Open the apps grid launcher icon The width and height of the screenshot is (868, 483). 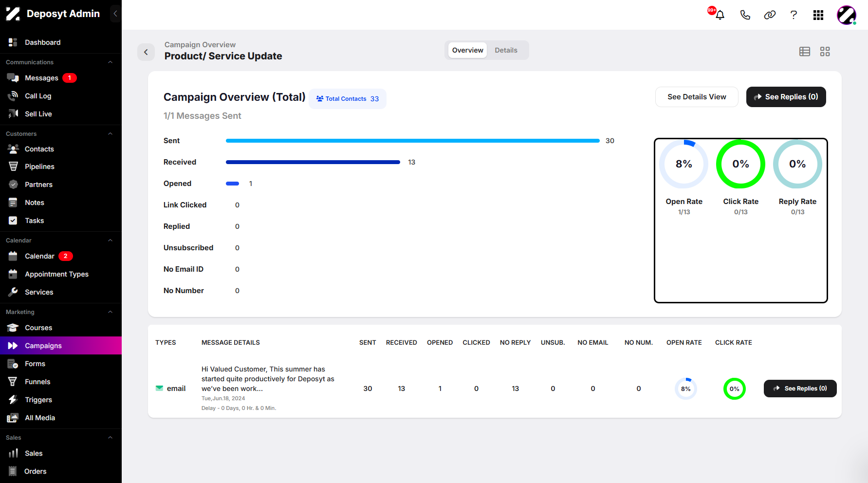(818, 15)
